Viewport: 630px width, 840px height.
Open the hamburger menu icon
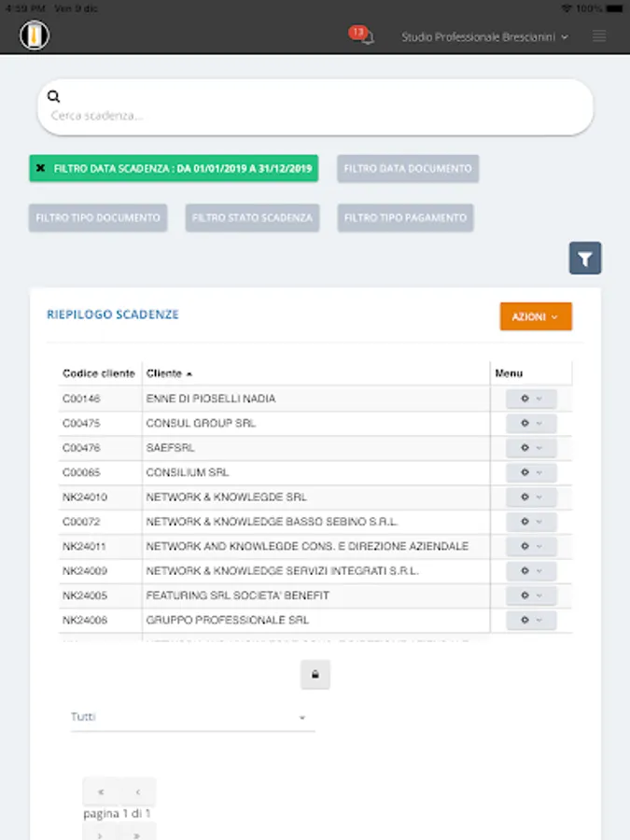(599, 36)
